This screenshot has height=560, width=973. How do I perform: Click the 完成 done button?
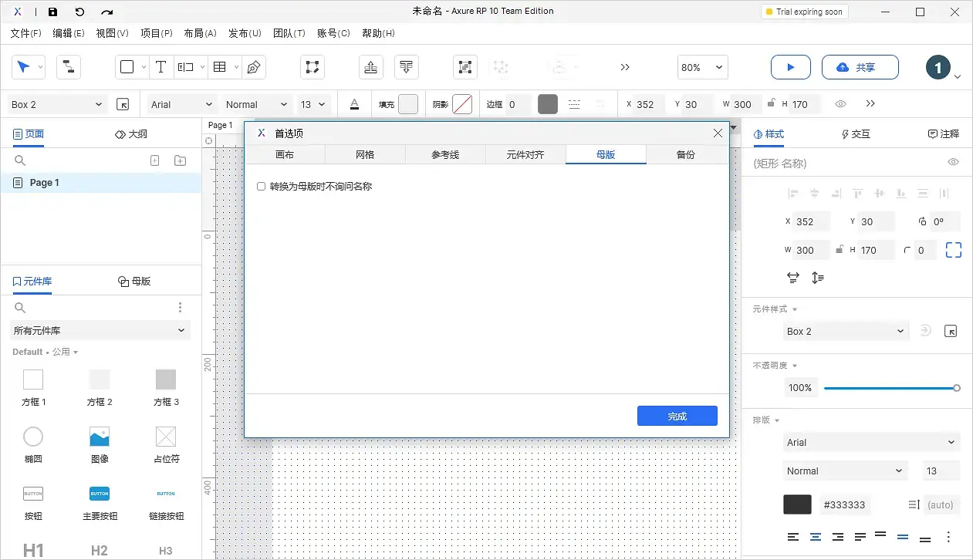pos(677,416)
